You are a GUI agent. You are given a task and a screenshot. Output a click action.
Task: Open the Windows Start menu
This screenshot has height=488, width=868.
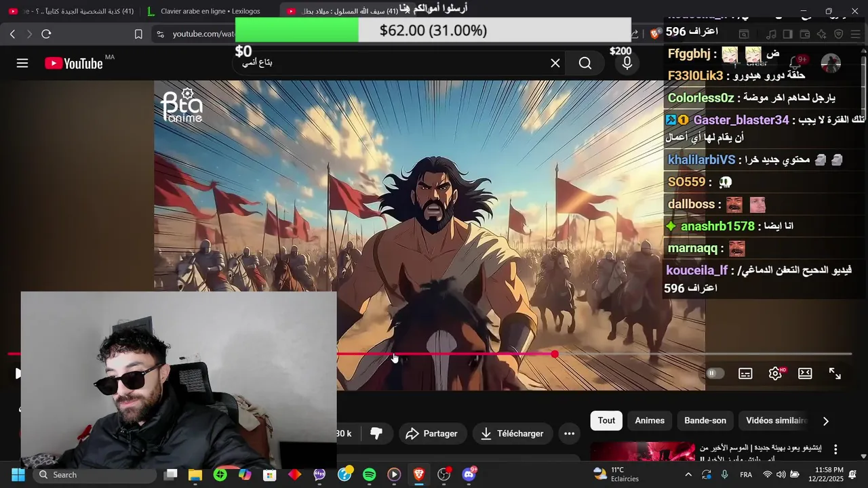(18, 474)
